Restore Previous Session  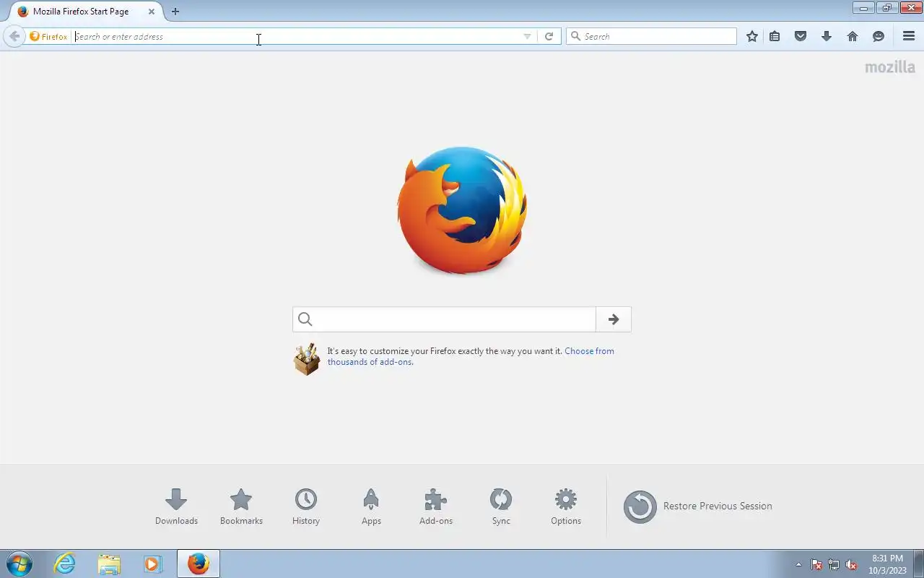pos(698,506)
